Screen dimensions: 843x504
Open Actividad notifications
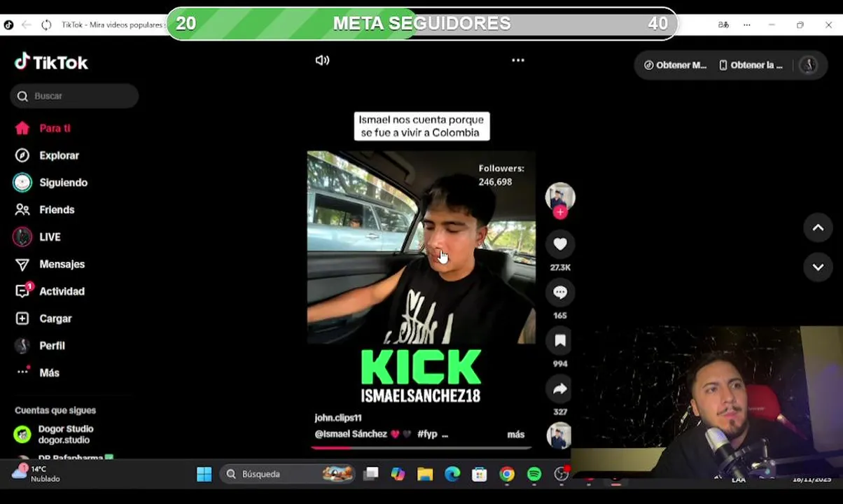(x=50, y=291)
